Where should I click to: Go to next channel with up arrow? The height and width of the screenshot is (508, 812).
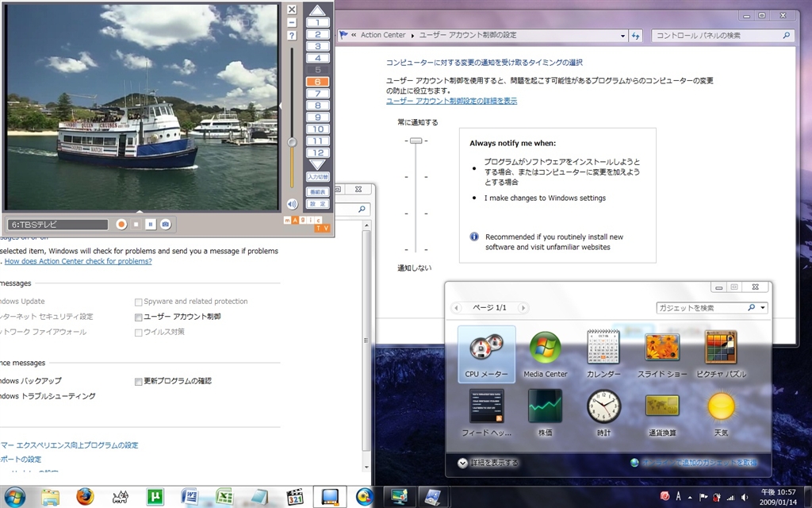[317, 10]
